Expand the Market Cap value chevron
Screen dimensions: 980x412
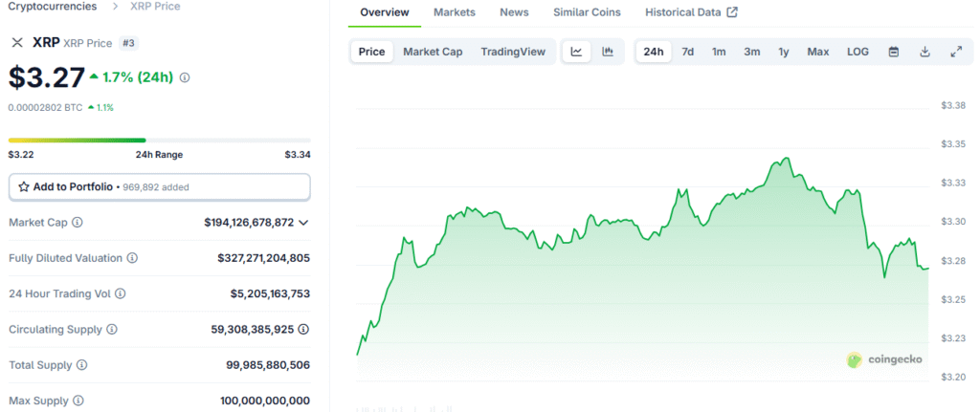pos(303,223)
